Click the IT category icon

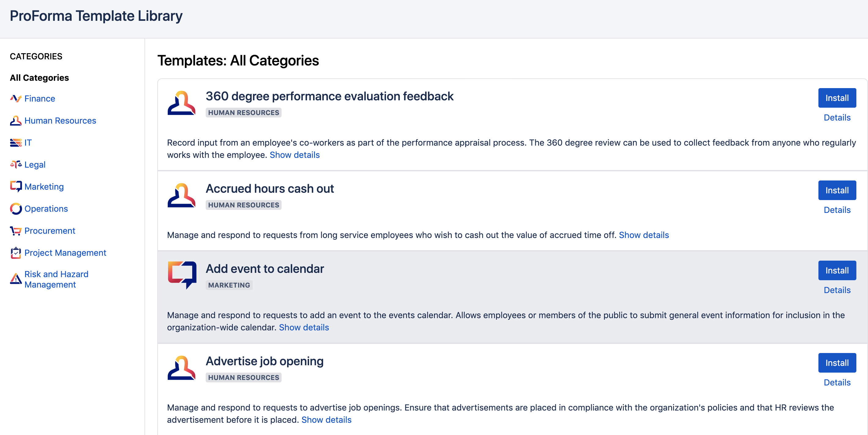click(x=16, y=143)
